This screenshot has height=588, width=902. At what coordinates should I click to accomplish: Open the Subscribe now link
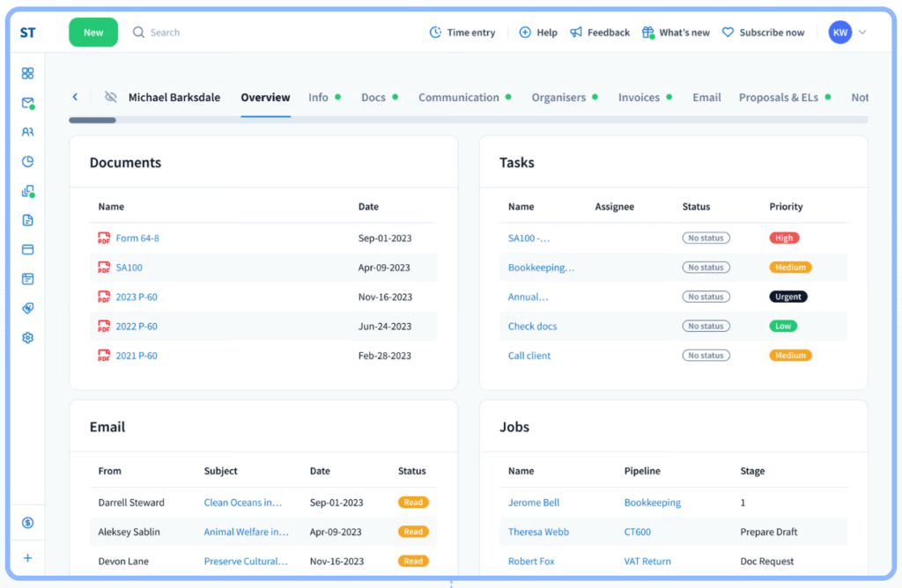tap(772, 33)
